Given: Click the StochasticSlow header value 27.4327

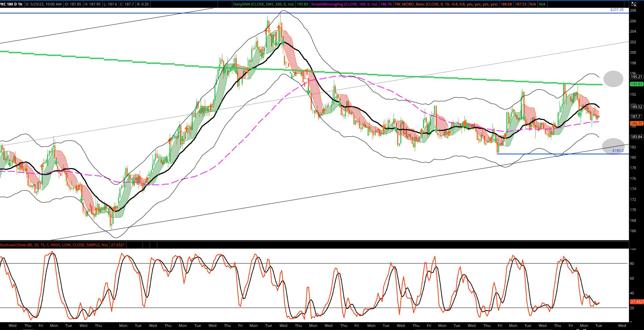Looking at the screenshot, I should 118,245.
